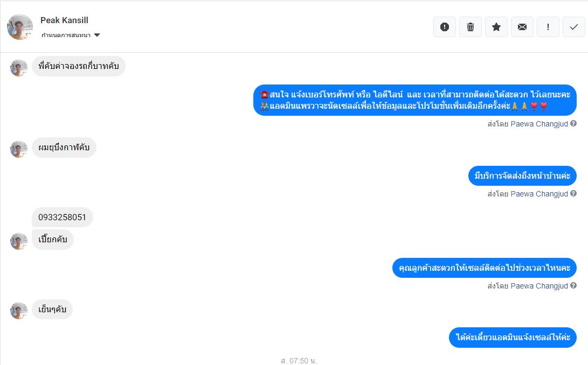
Task: Click help icon under home delivery message
Action: click(573, 193)
